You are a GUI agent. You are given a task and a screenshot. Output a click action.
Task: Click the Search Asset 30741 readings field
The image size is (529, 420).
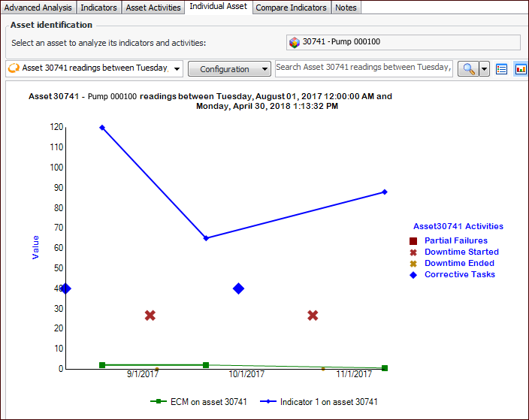[x=364, y=68]
